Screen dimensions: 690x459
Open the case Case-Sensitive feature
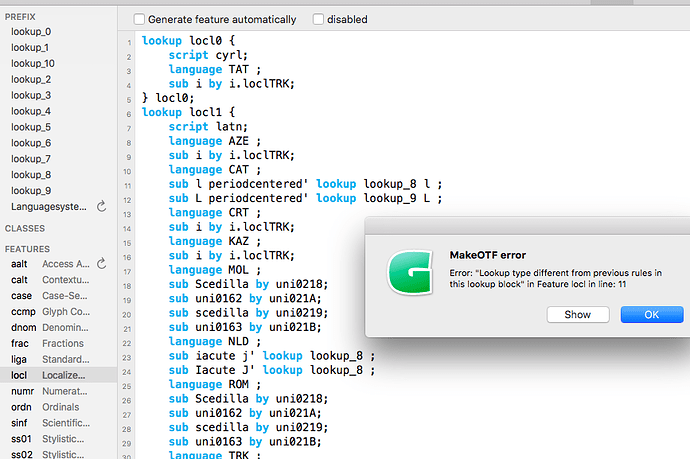click(x=49, y=295)
